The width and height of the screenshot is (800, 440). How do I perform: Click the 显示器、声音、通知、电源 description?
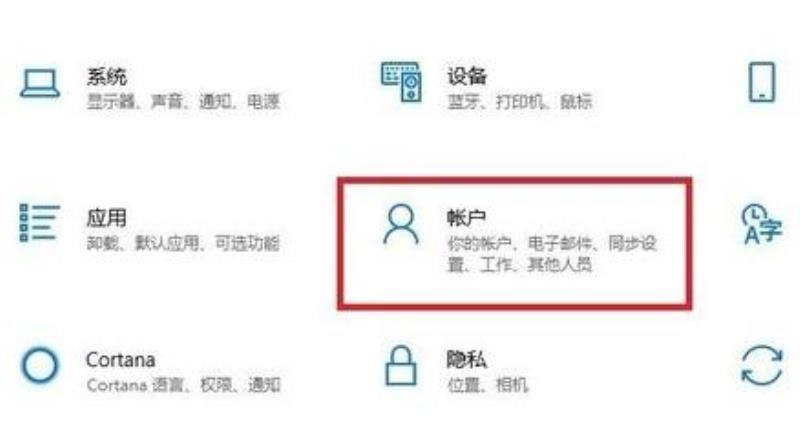(x=183, y=102)
